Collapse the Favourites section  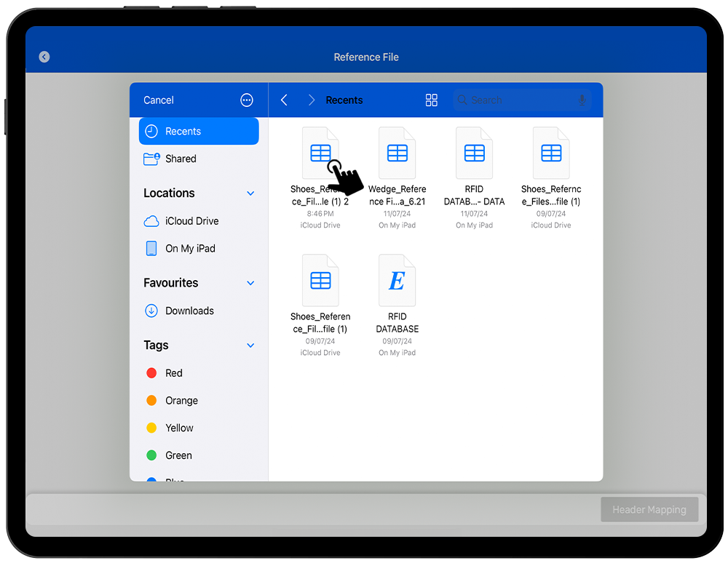(x=250, y=283)
